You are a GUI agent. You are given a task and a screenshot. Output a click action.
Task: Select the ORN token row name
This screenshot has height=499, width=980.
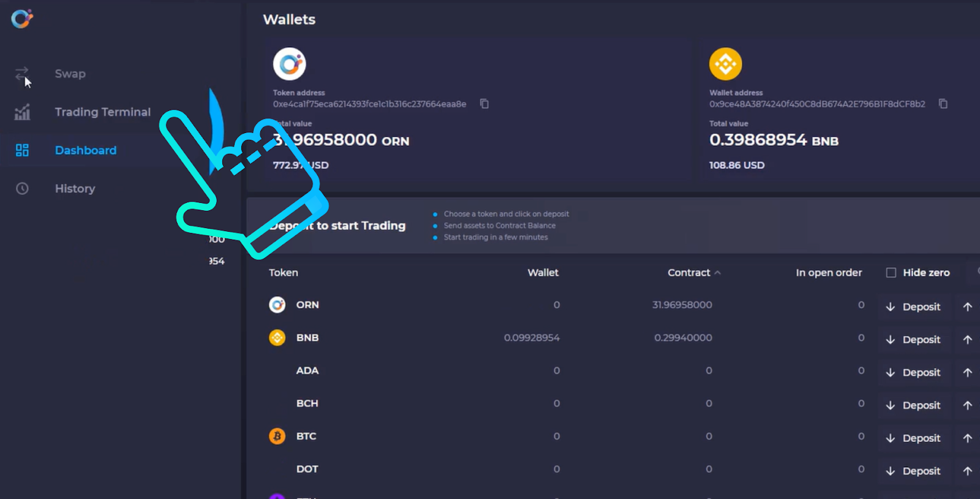pyautogui.click(x=307, y=305)
